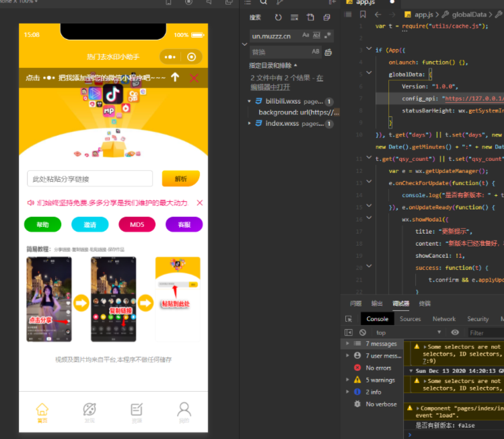Click the bookmark icon in editor toolbar

(363, 14)
